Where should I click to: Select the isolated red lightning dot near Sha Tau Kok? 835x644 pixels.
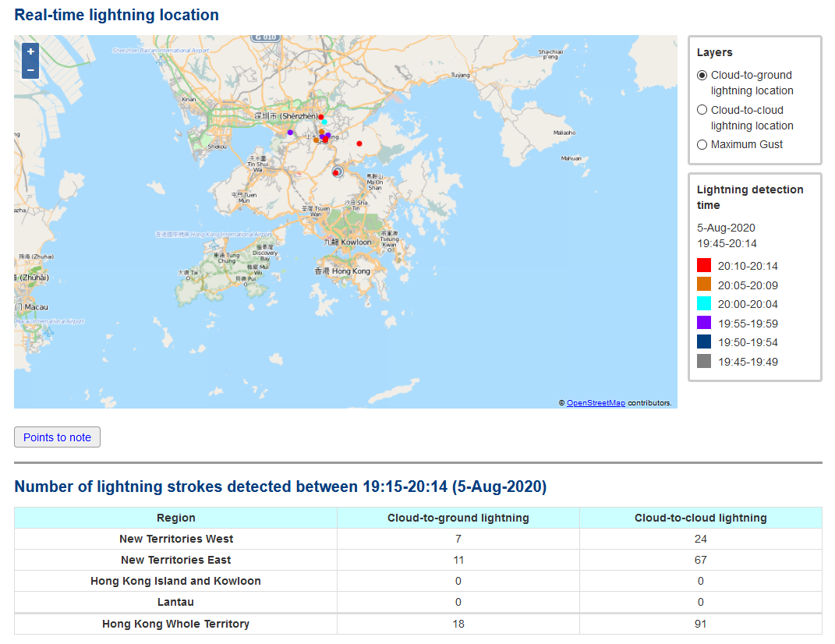[359, 143]
